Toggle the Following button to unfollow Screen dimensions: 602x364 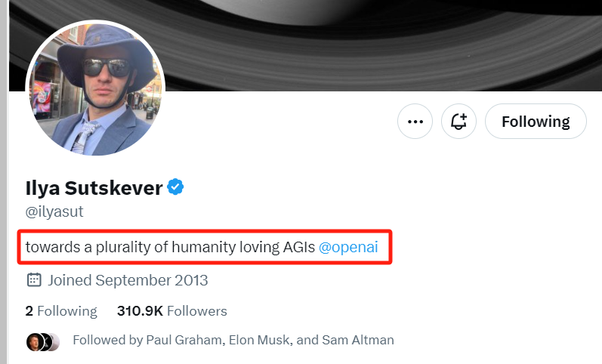point(536,121)
